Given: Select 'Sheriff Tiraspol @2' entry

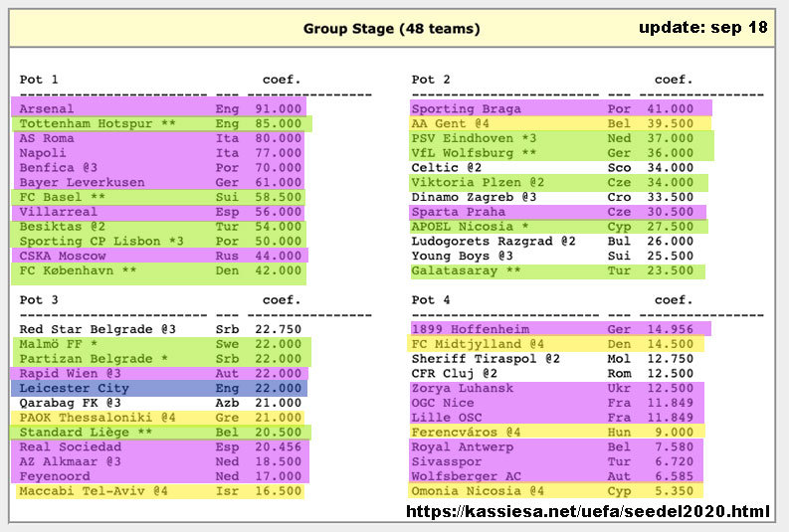Looking at the screenshot, I should tap(486, 359).
